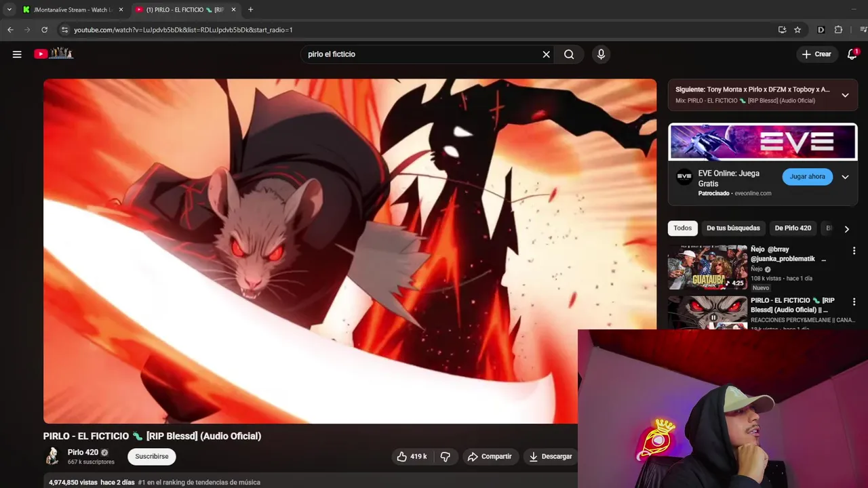Open notifications bell
This screenshot has height=488, width=868.
click(x=852, y=54)
